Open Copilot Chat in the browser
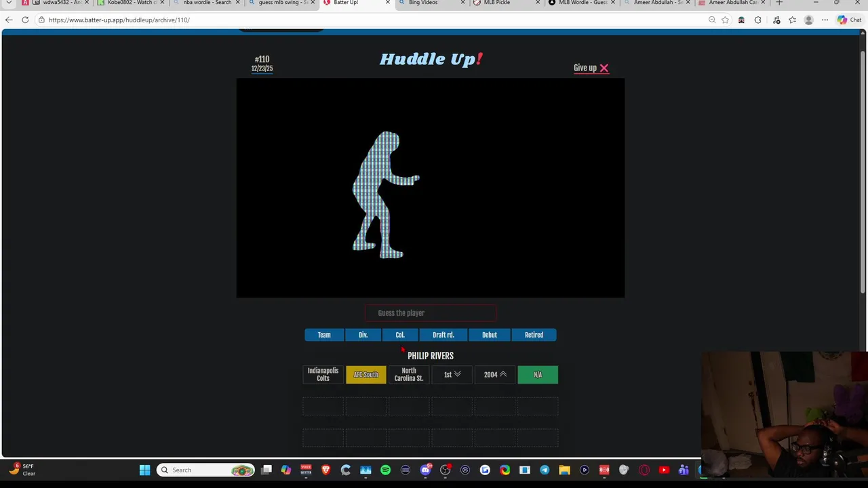The width and height of the screenshot is (868, 488). [849, 20]
